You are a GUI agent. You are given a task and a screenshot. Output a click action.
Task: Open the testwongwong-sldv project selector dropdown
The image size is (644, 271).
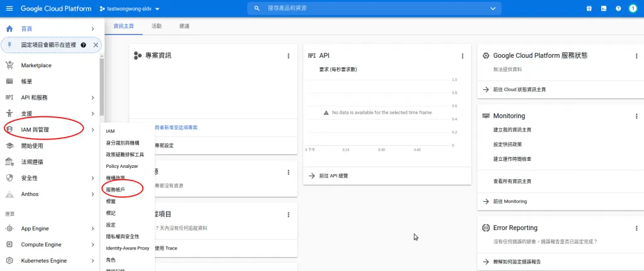tap(130, 9)
